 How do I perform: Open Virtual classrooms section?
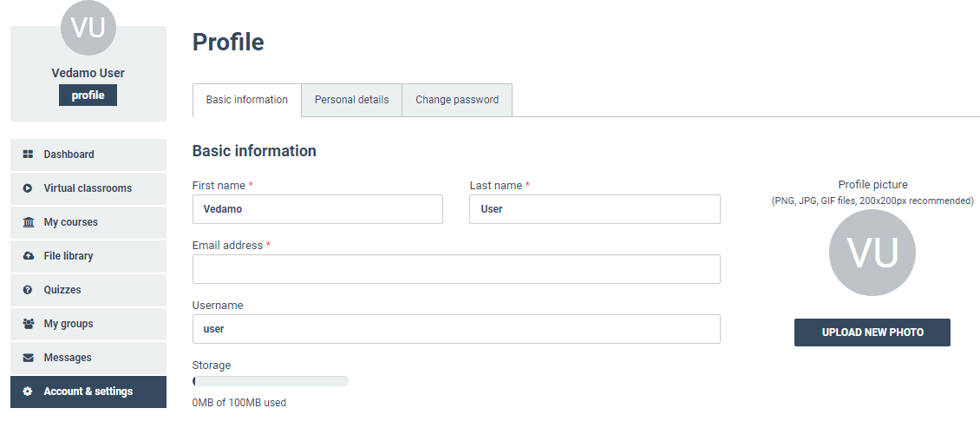(88, 188)
